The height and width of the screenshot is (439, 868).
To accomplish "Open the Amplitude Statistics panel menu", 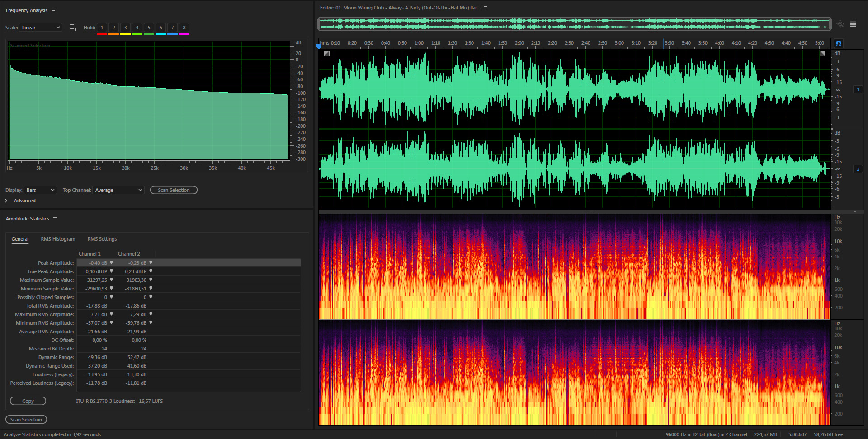I will [55, 219].
